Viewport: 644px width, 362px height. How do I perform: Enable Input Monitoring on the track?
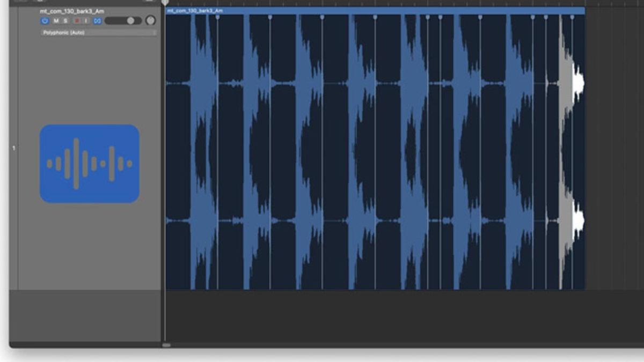(86, 21)
